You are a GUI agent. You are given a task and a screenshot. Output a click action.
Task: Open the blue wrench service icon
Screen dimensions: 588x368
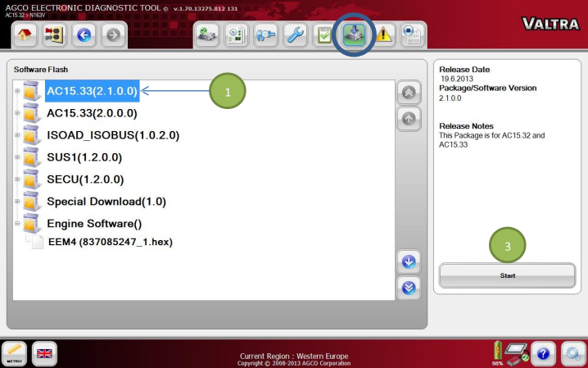coord(295,35)
